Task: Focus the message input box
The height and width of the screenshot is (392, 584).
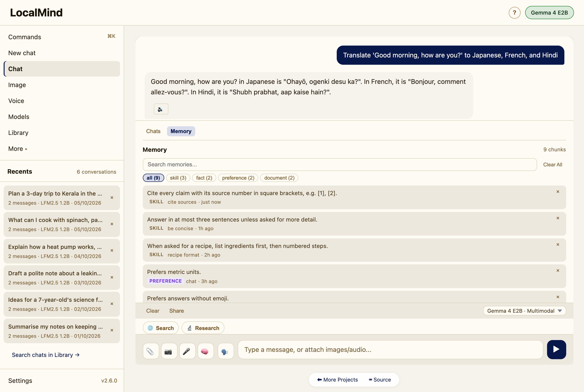Action: point(390,350)
